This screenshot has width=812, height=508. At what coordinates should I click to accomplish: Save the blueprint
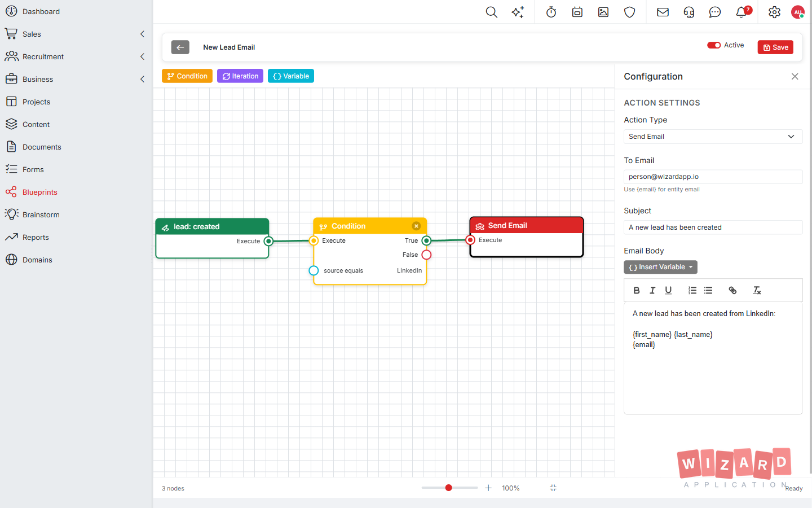775,47
